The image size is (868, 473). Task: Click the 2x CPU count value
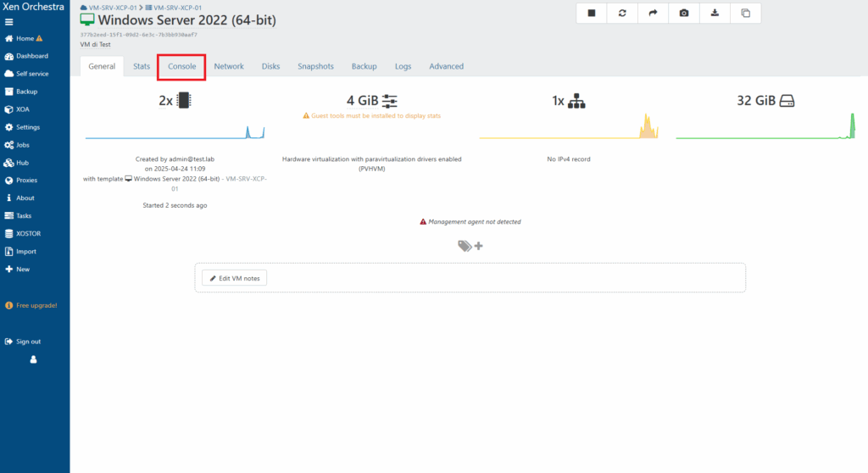165,101
